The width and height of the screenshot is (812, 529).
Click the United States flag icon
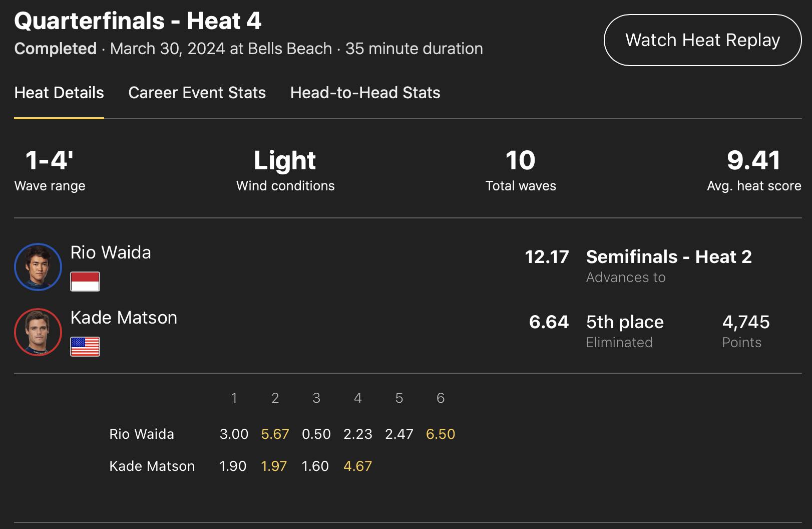[85, 347]
